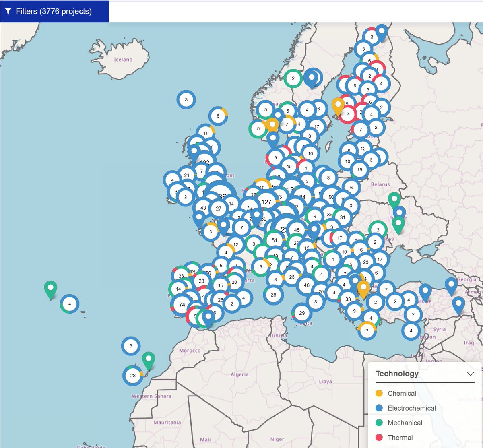Screen dimensions: 483x448
Task: Open the lower green pin in Ukraine
Action: pyautogui.click(x=398, y=225)
